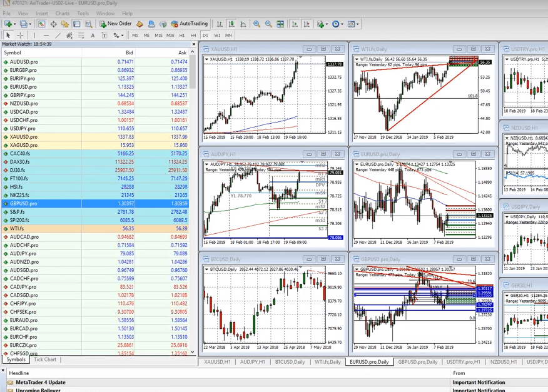Open the Navigator panel star-folder icon

tap(65, 24)
